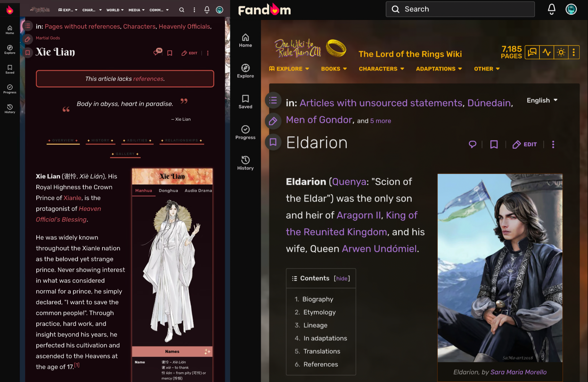Expand ADAPTATIONS menu in Lord of the Rings Wiki

(x=439, y=69)
